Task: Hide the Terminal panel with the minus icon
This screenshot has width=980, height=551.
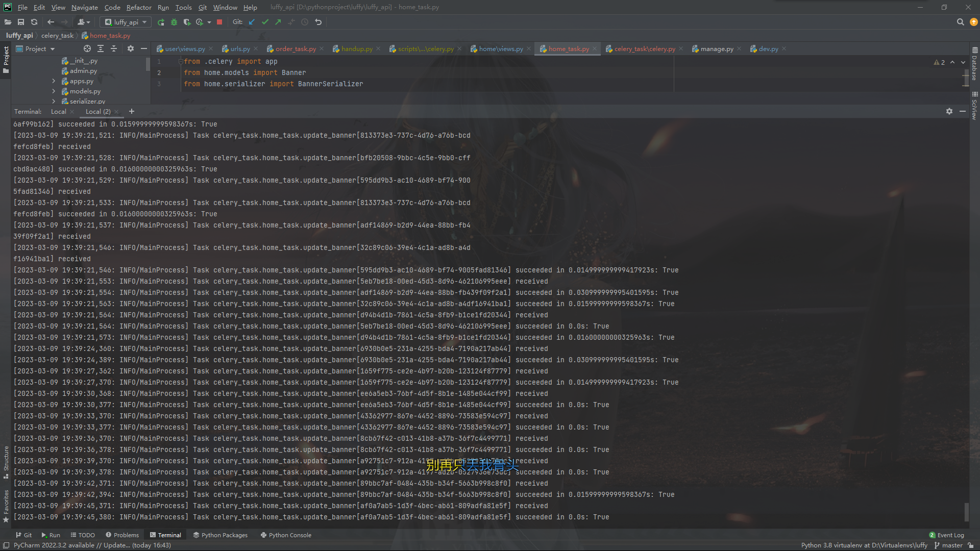Action: (963, 111)
